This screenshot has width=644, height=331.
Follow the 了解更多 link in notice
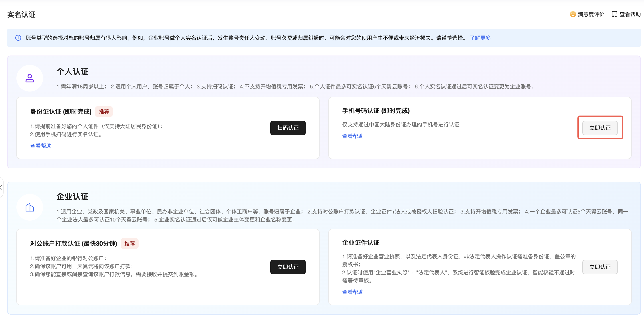click(480, 38)
